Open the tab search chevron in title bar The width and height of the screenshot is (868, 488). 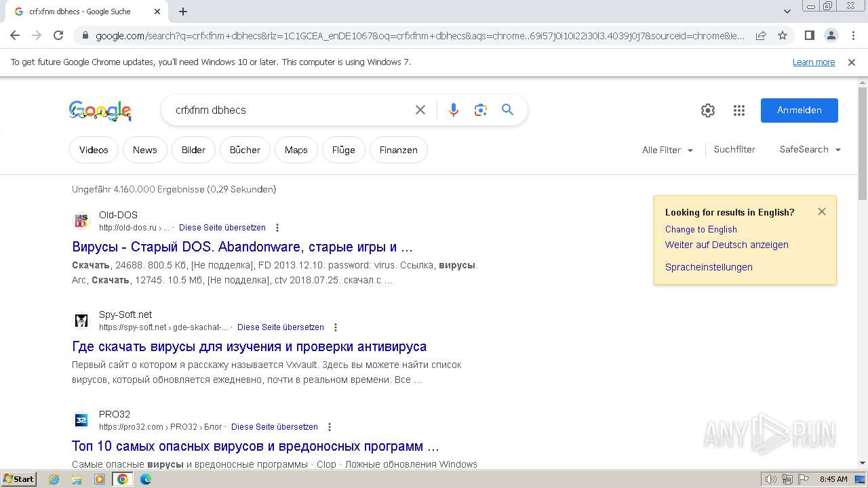(787, 12)
